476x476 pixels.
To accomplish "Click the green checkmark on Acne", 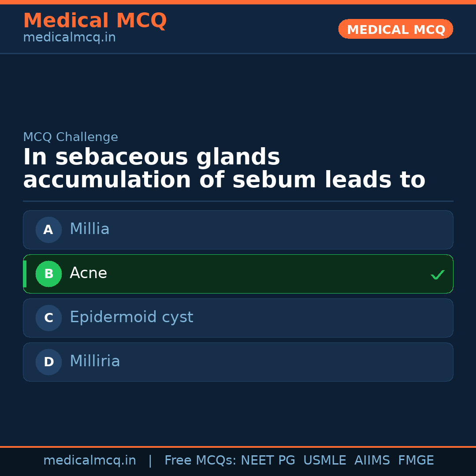I will point(437,275).
